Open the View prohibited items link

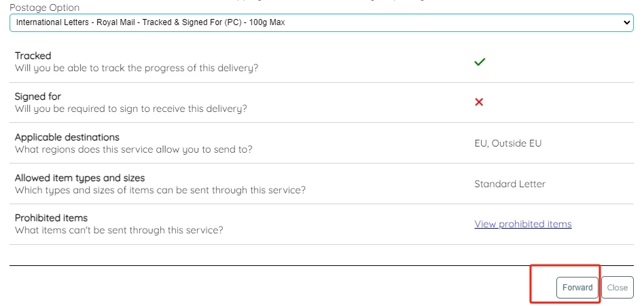click(522, 224)
